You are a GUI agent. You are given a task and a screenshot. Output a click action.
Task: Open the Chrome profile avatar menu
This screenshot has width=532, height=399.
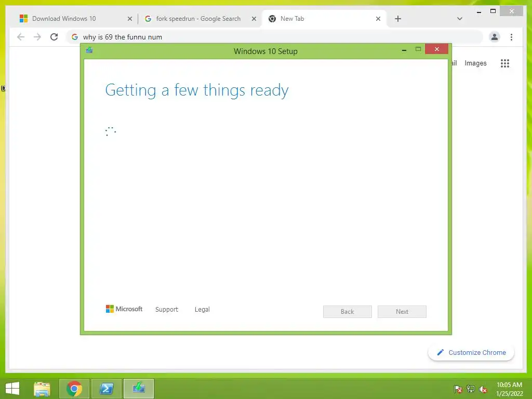click(x=495, y=37)
